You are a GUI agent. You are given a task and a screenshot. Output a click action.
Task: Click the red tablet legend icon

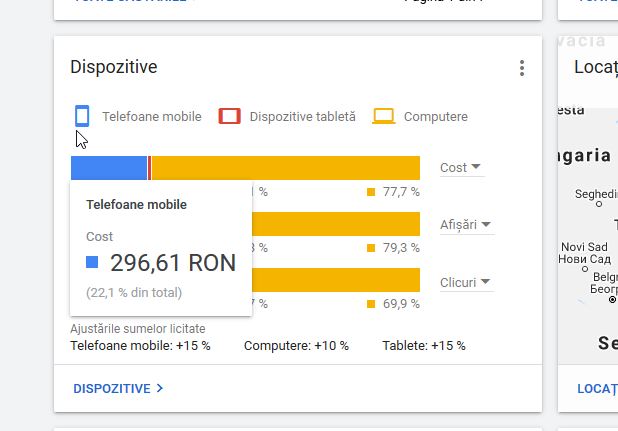229,116
